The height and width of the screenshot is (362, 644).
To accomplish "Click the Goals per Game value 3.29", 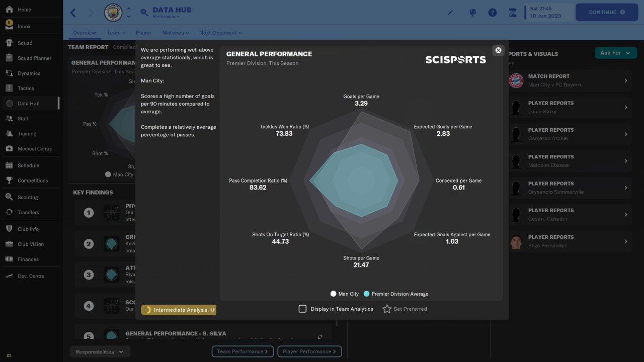I will pyautogui.click(x=361, y=104).
